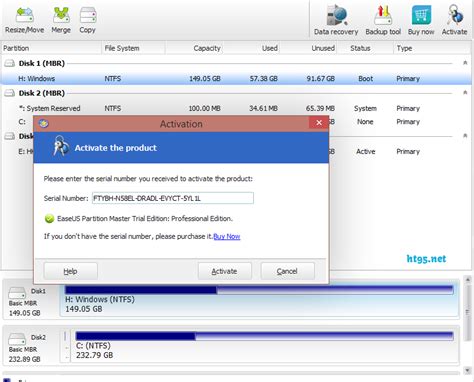The image size is (474, 382).
Task: Click inside the Serial Number field
Action: click(x=173, y=198)
